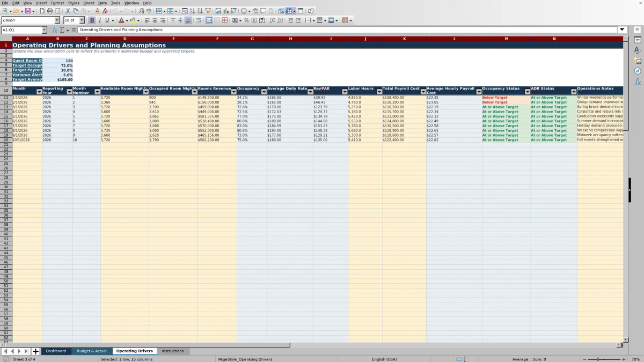Add a new sheet with plus icon
Screen dimensions: 644x362
pyautogui.click(x=36, y=351)
